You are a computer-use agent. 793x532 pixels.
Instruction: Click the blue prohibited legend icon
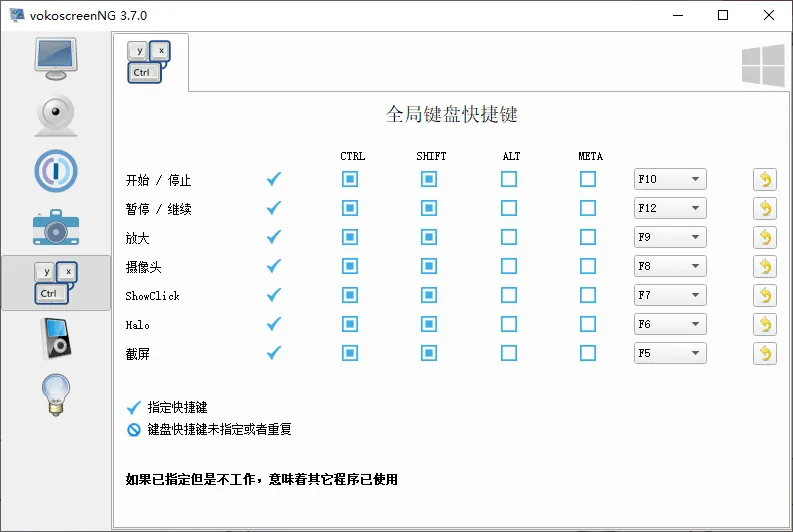[134, 430]
